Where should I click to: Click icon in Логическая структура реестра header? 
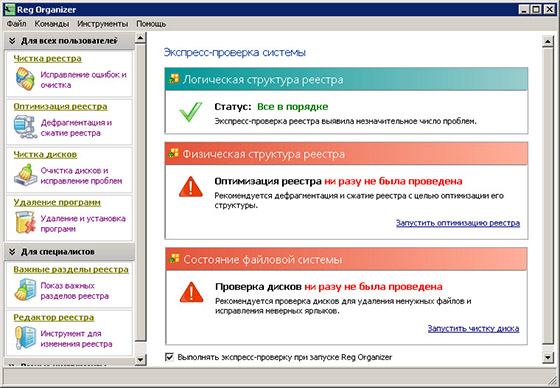point(174,79)
